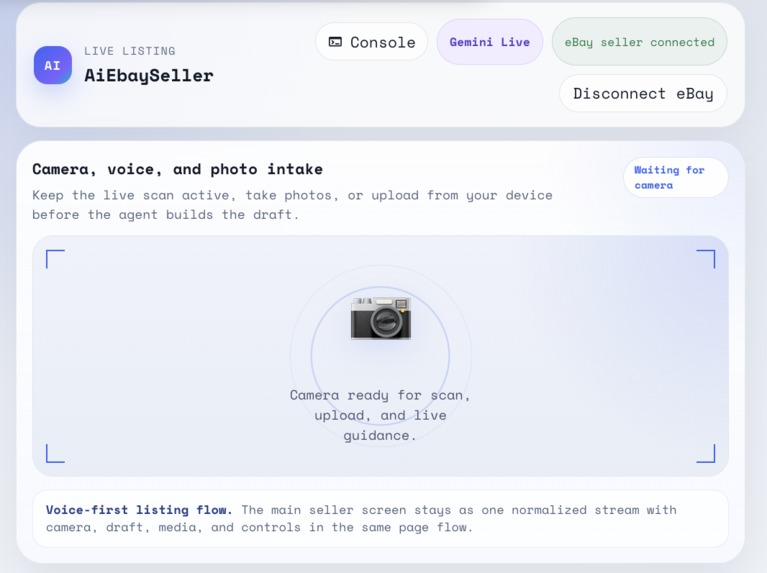Select the Gemini Live pill

click(x=490, y=42)
